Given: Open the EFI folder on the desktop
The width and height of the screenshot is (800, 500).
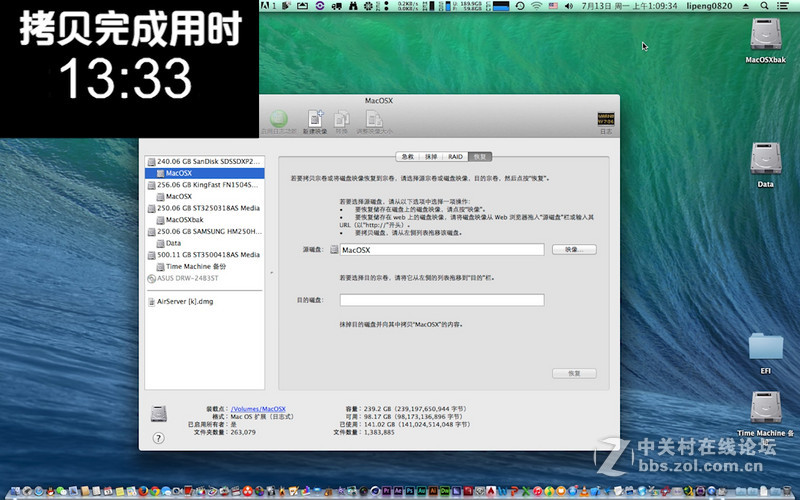Looking at the screenshot, I should [x=766, y=346].
